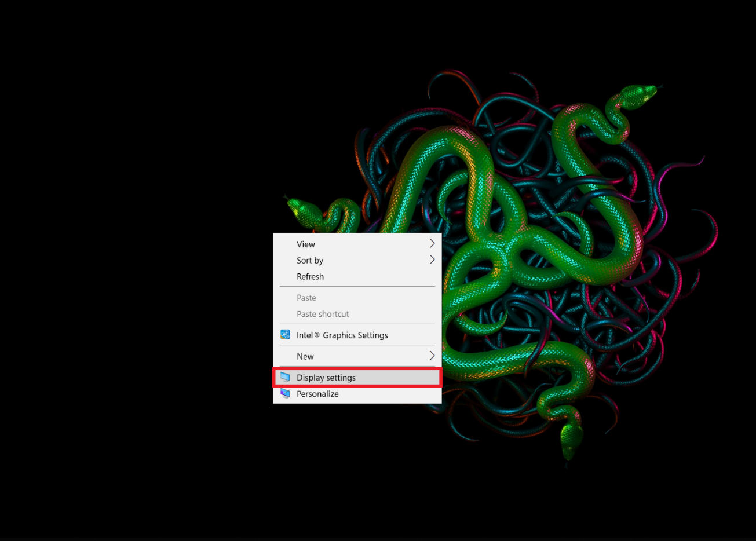The height and width of the screenshot is (541, 756).
Task: Open Personalize settings
Action: 317,393
